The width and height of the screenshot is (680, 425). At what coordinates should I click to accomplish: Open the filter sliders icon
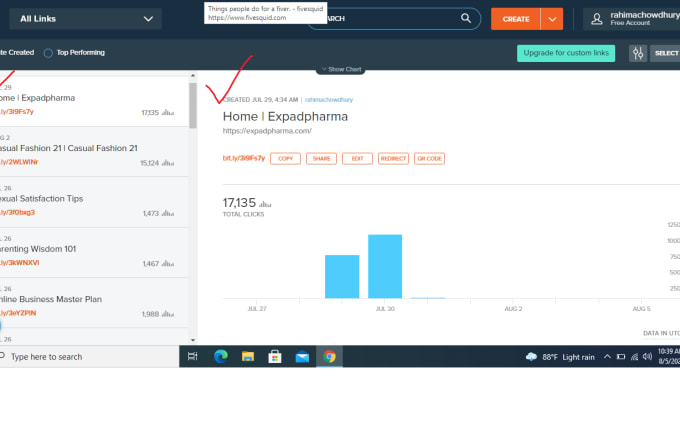coord(638,53)
